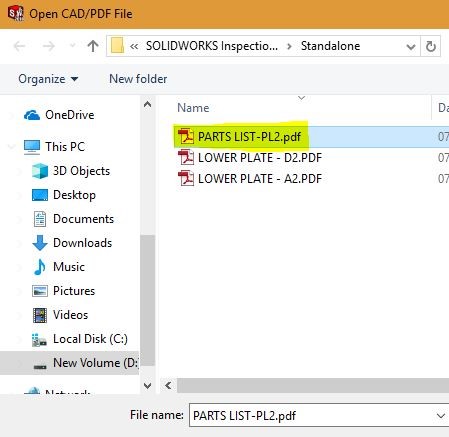
Task: Expand the address bar history dropdown
Action: click(411, 46)
